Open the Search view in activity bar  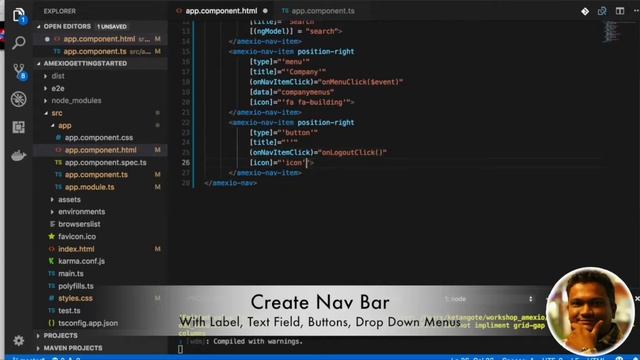point(18,42)
